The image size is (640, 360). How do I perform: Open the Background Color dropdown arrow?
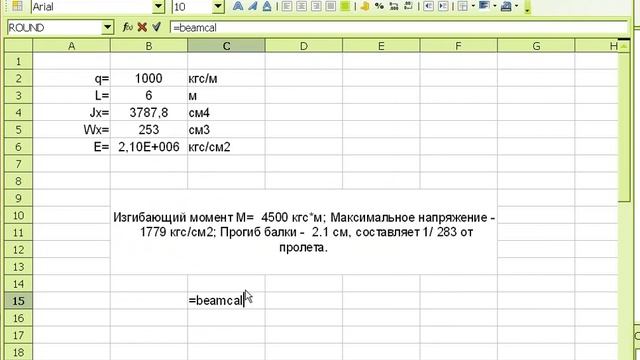click(495, 6)
